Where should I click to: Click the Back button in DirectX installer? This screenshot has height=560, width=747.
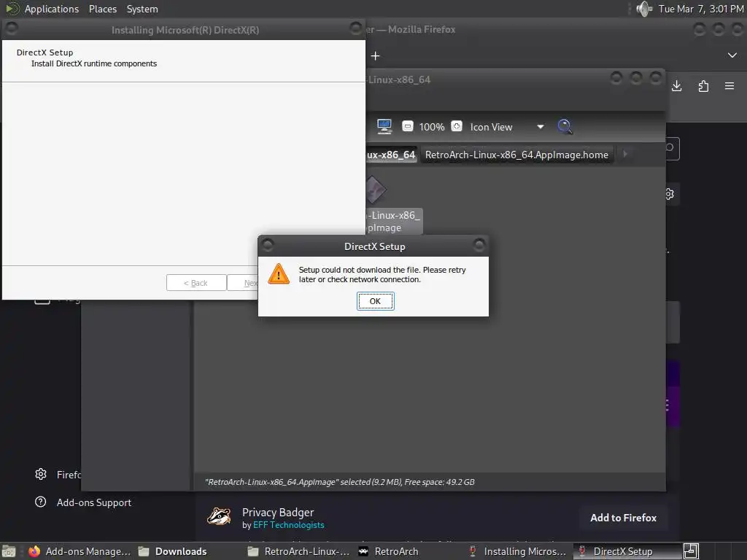196,283
